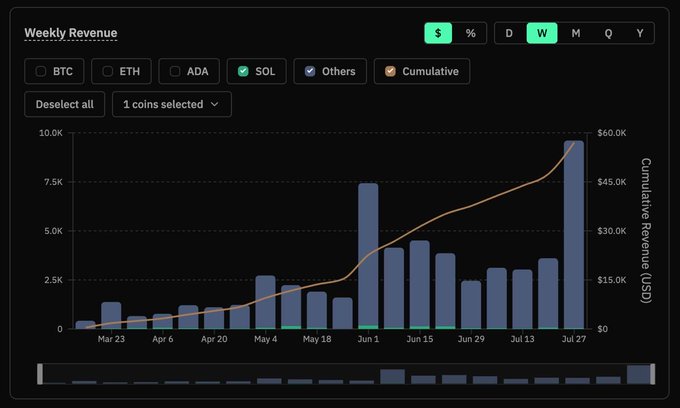Uncheck the Cumulative checkbox

(390, 71)
